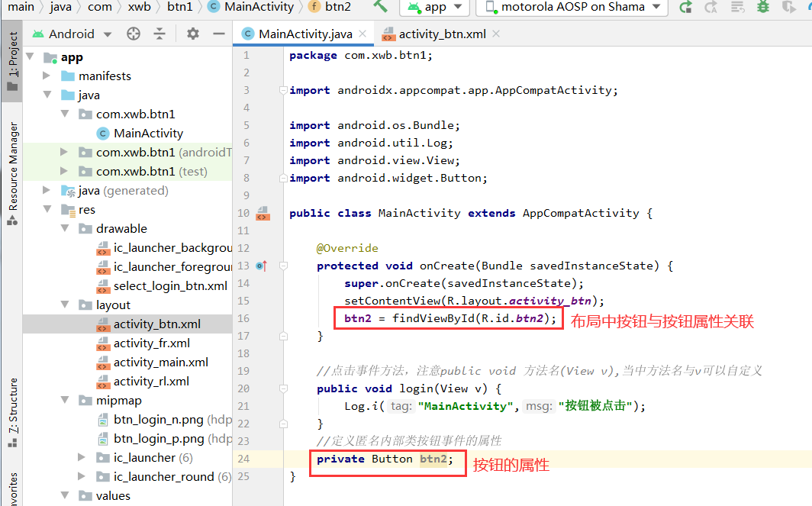Close the activity_btn.xml tab
Image resolution: width=812 pixels, height=506 pixels.
[496, 34]
